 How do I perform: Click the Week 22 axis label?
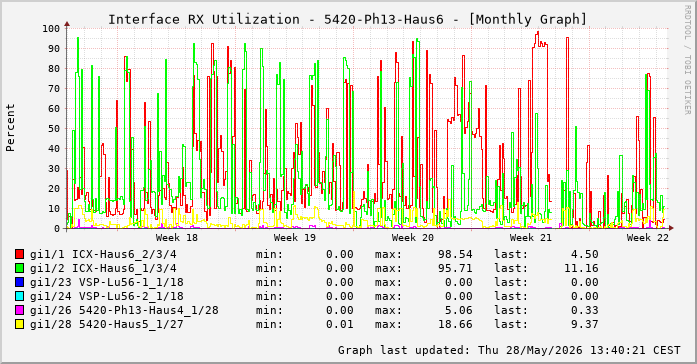click(648, 238)
